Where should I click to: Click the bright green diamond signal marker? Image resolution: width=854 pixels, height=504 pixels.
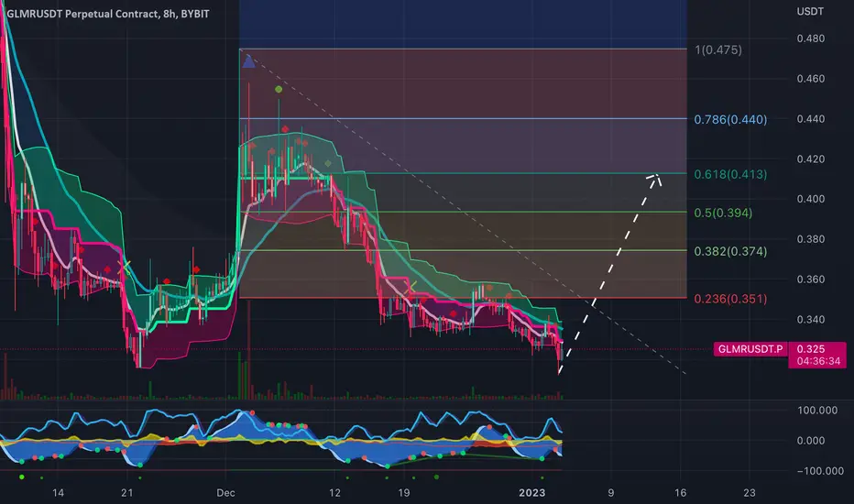click(x=279, y=90)
